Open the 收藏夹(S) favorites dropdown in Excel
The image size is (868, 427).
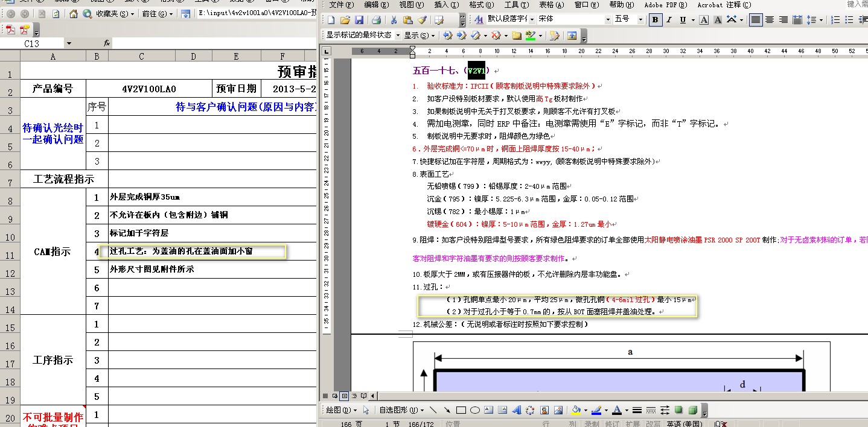pyautogui.click(x=115, y=13)
